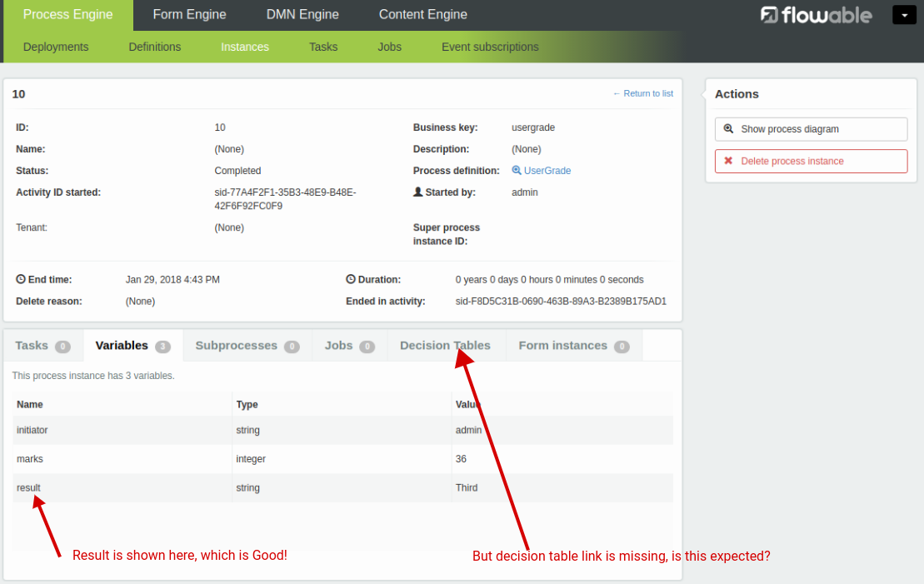Navigate to the Jobs menu item

pyautogui.click(x=389, y=47)
